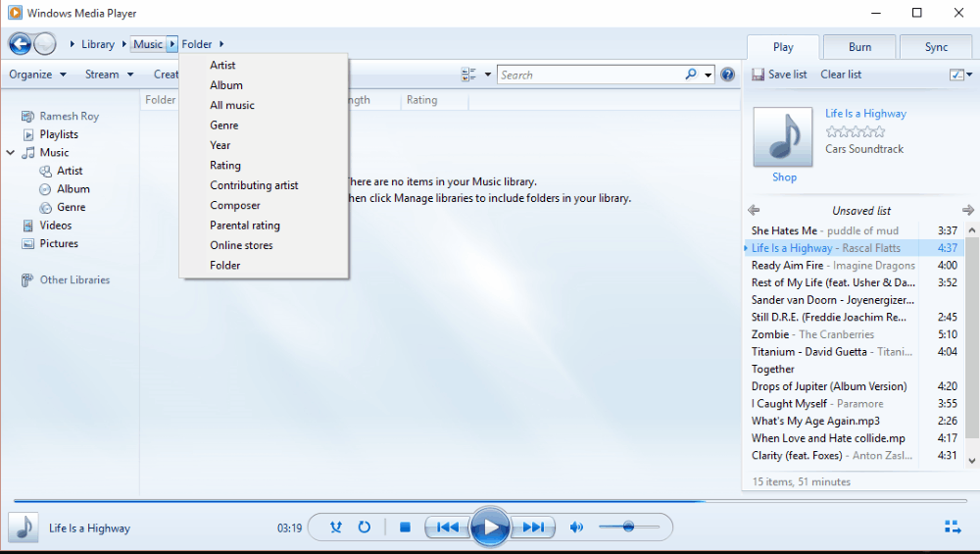Screen dimensions: 980x554
Task: Click the search magnifier icon
Action: [691, 75]
